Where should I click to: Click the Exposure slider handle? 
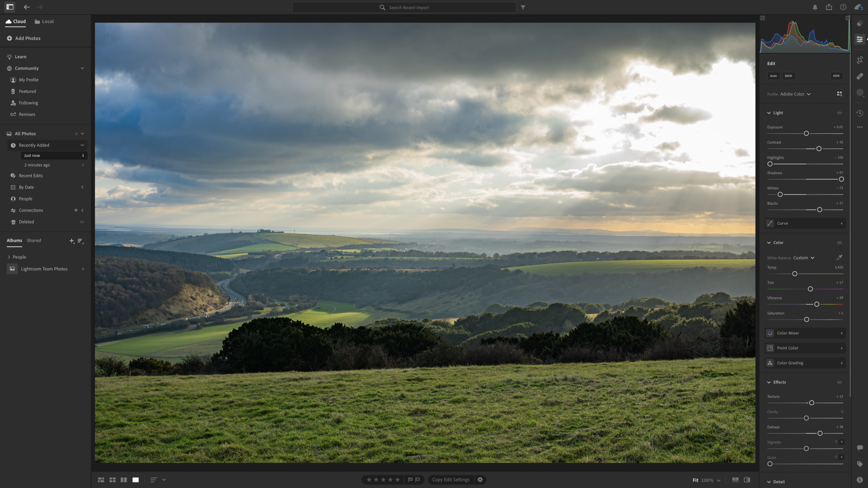click(806, 133)
